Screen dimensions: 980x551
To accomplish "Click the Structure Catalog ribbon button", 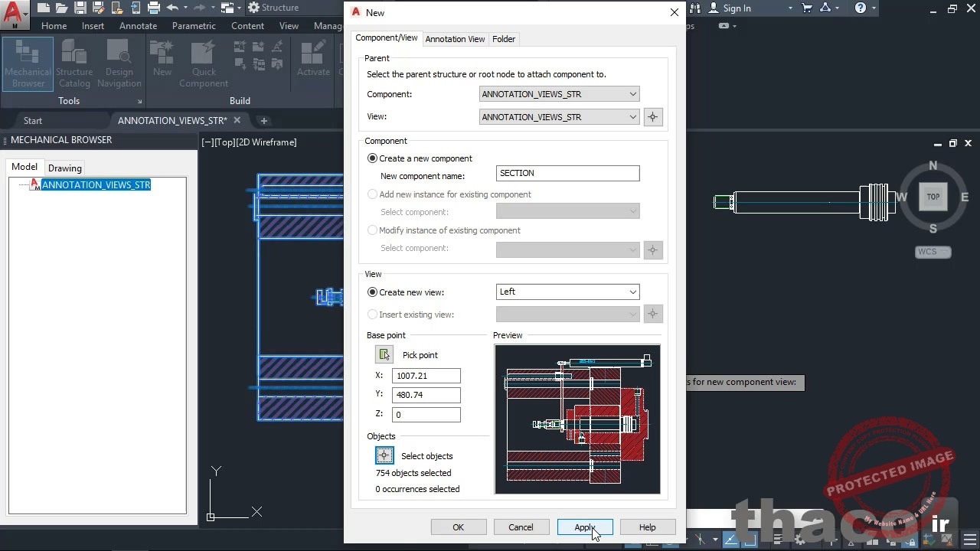I will [x=74, y=65].
